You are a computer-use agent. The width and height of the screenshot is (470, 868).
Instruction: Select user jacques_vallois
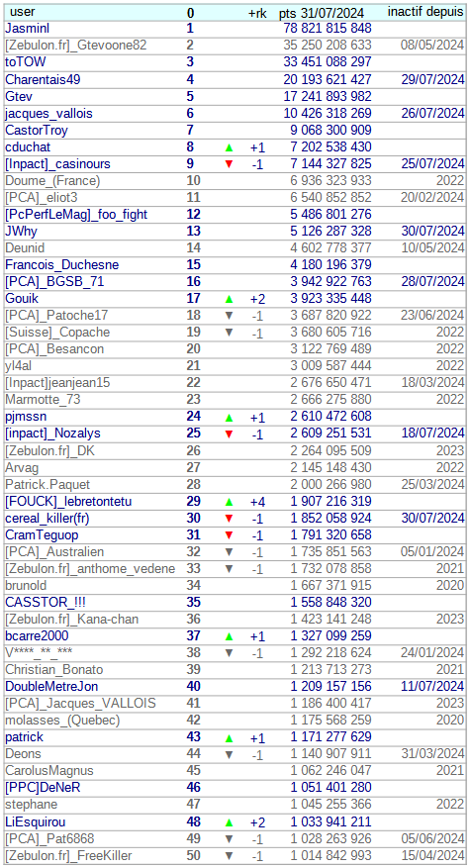click(x=48, y=114)
